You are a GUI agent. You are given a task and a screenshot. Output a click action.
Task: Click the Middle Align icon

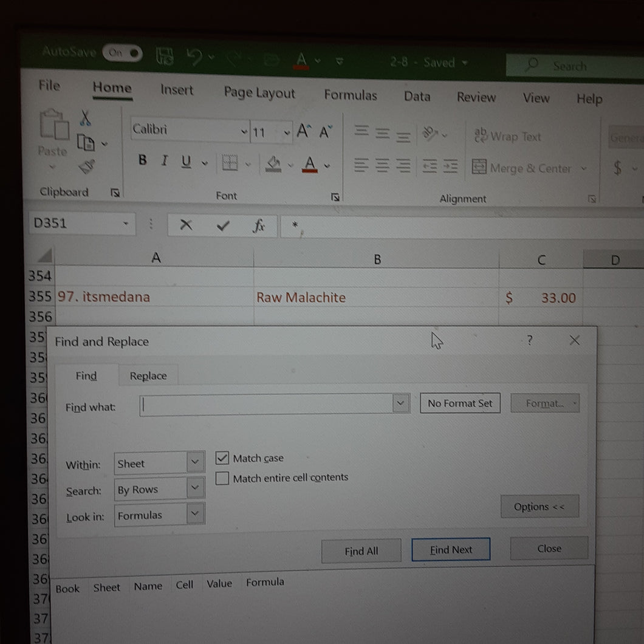coord(382,134)
